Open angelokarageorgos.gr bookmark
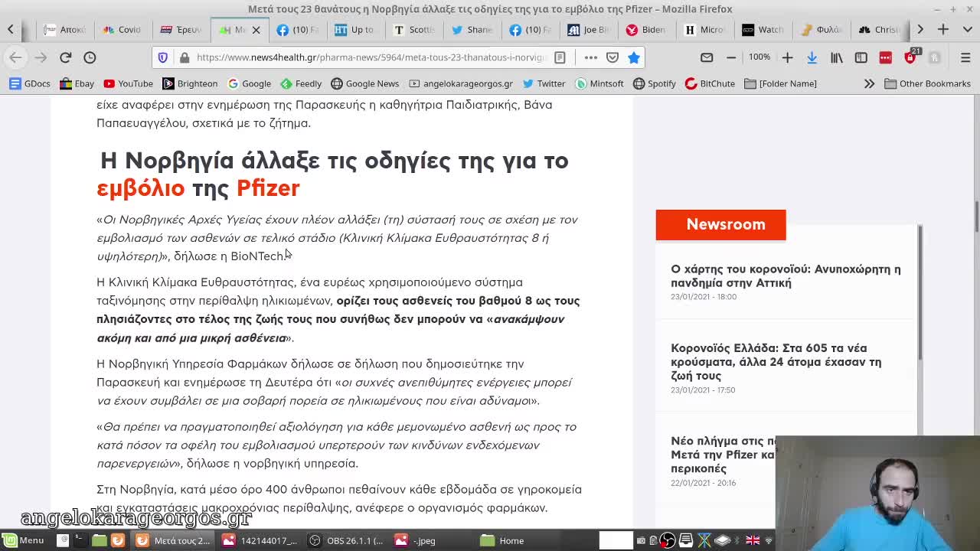 461,83
